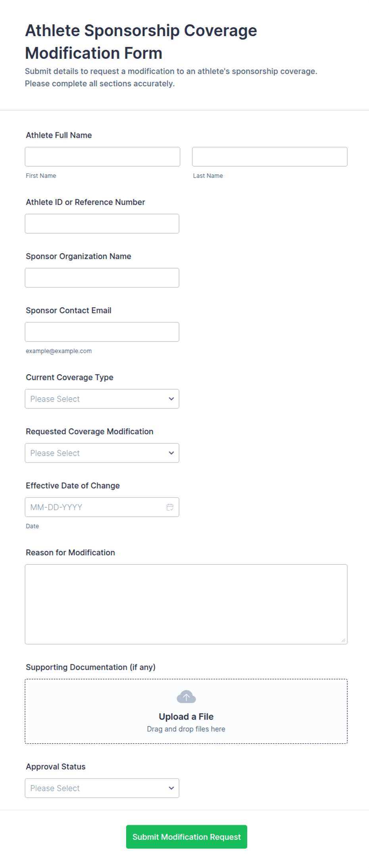Click the Current Coverage Type chevron arrow
Image resolution: width=369 pixels, height=868 pixels.
tap(171, 399)
